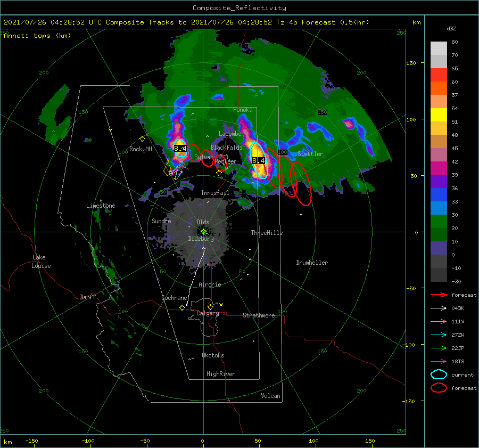This screenshot has height=448, width=479.
Task: Click the 'Annot: tops (km)' text
Action: (x=37, y=36)
